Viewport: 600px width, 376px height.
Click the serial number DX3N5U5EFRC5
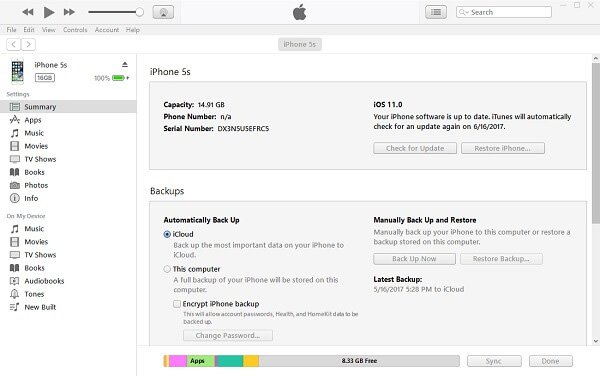coord(243,129)
